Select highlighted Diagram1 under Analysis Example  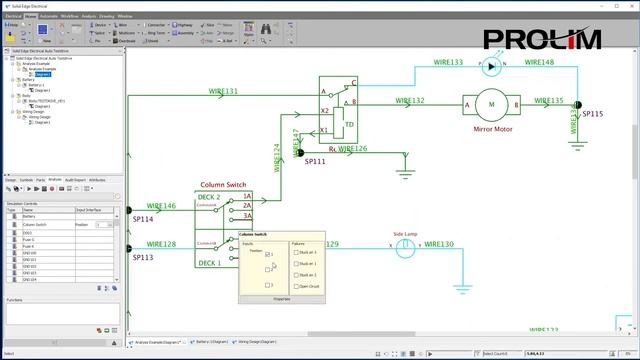(43, 74)
